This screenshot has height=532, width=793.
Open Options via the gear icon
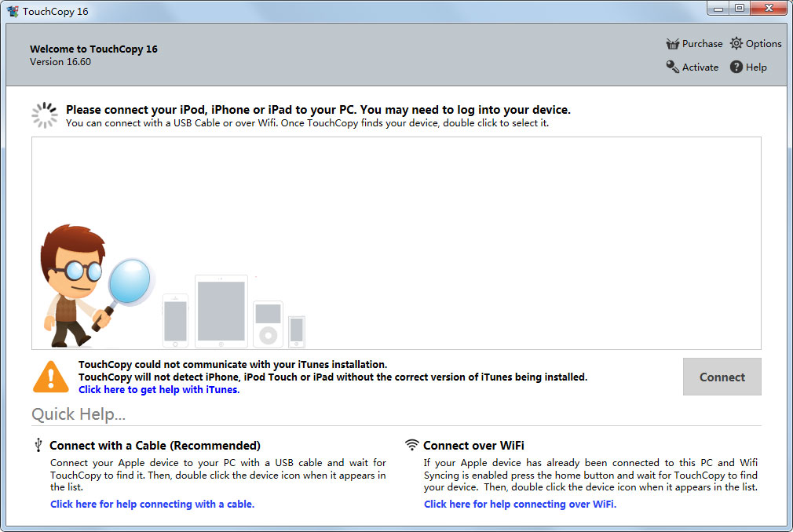click(x=736, y=43)
